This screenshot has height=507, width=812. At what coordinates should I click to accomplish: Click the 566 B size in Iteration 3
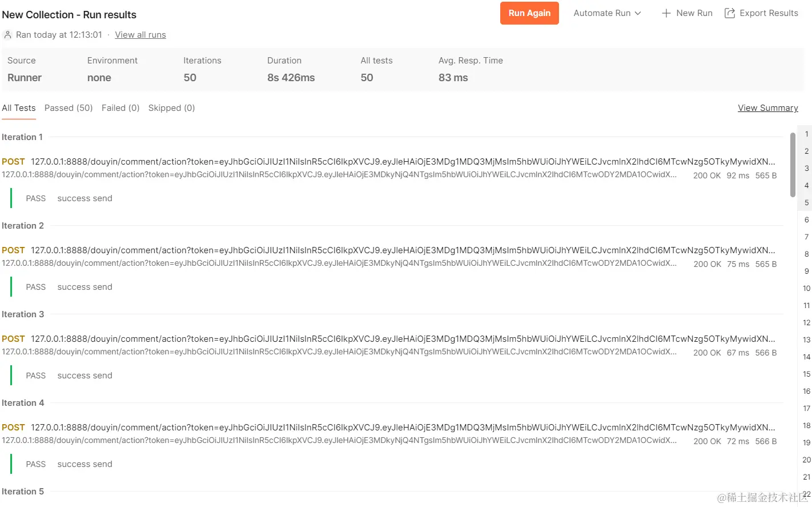click(766, 353)
